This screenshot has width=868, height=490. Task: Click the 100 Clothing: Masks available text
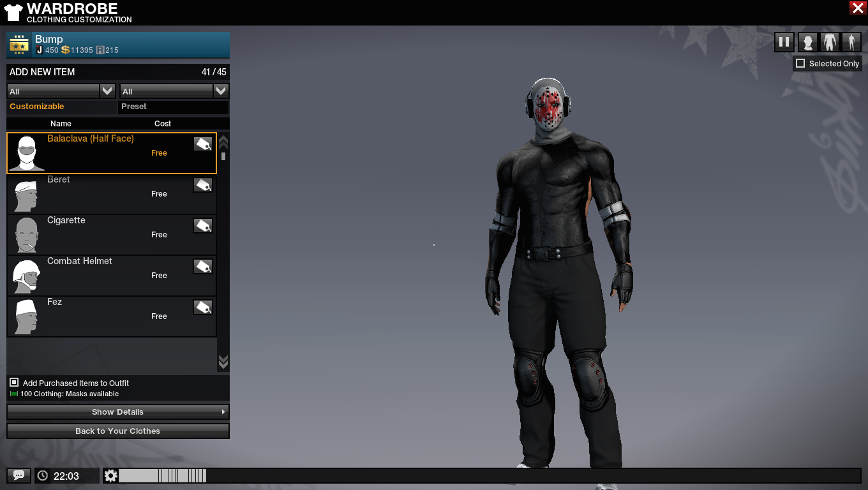(x=70, y=394)
